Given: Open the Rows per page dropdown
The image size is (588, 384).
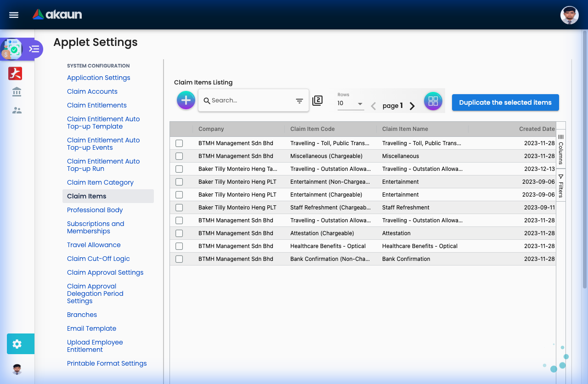Looking at the screenshot, I should [350, 104].
